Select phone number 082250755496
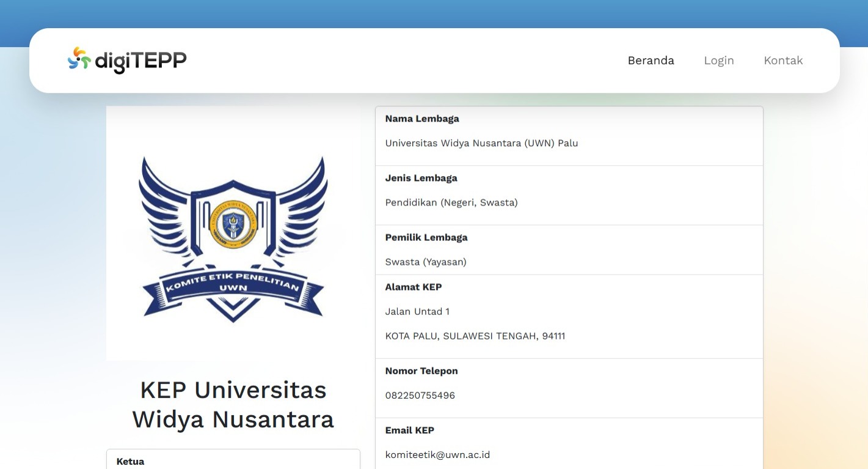The width and height of the screenshot is (868, 469). pyautogui.click(x=420, y=395)
